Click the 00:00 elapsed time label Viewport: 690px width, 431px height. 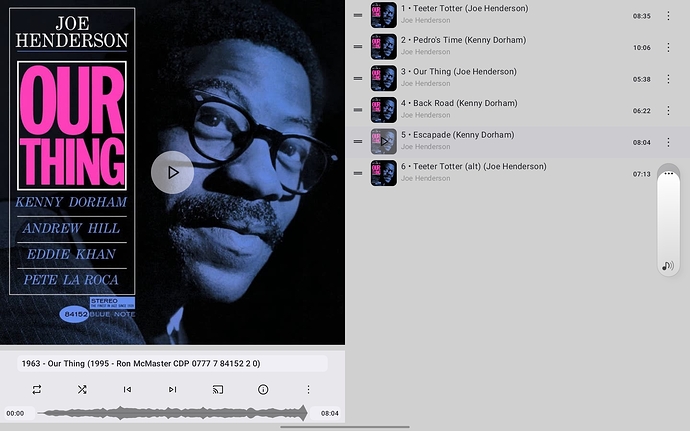coord(15,413)
